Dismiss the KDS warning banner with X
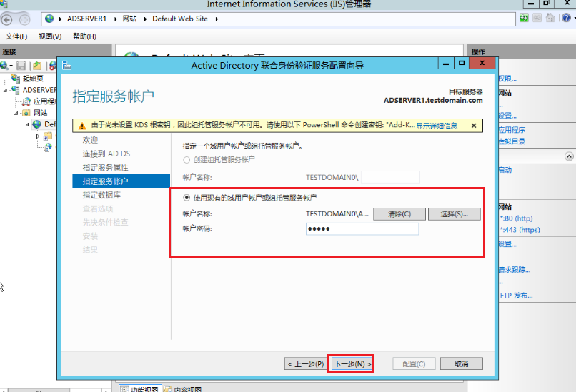The image size is (576, 392). [474, 126]
